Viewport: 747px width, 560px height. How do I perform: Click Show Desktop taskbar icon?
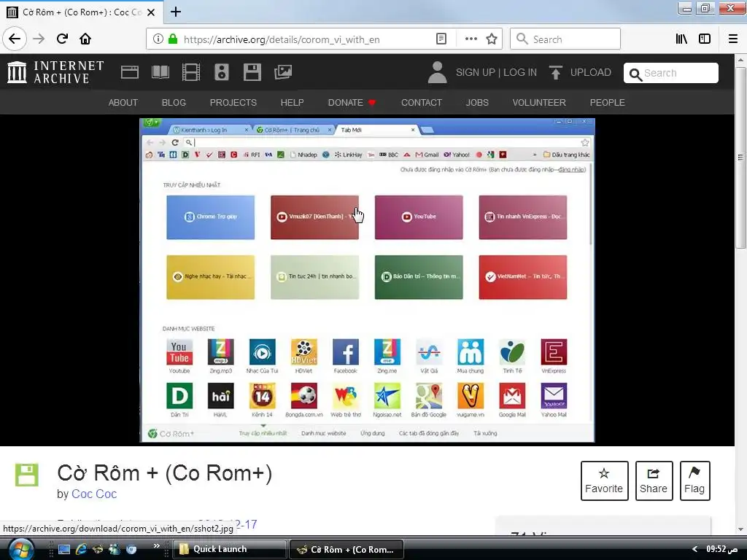point(64,549)
